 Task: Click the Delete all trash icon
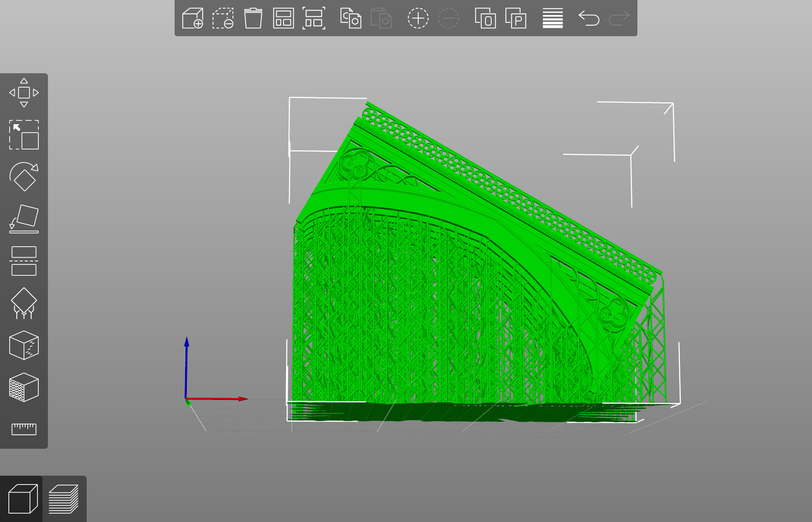(x=253, y=19)
